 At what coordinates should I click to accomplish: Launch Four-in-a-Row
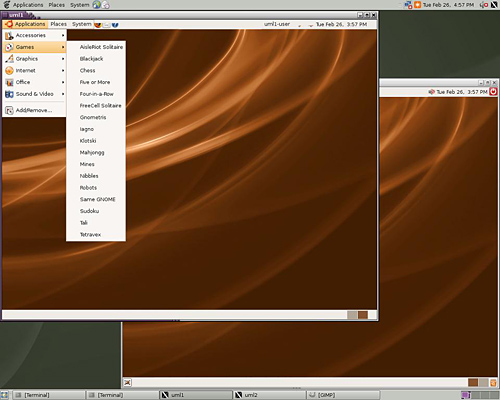point(96,94)
